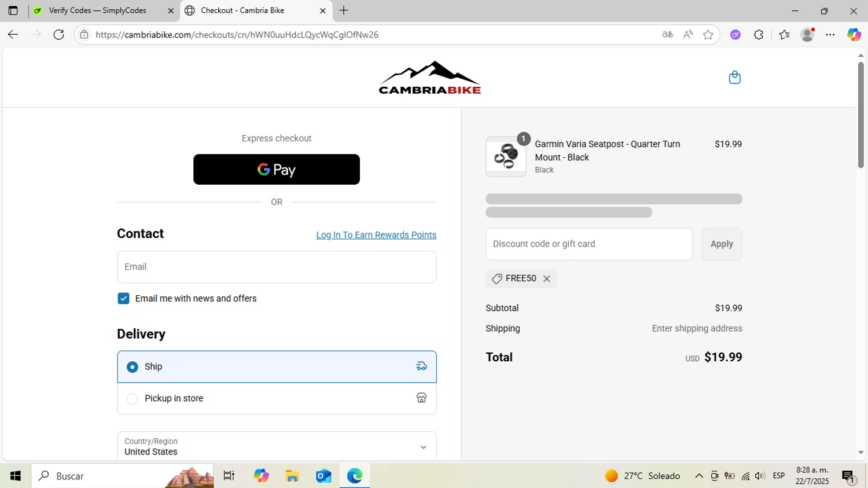This screenshot has height=488, width=868.
Task: Show hidden system tray icons
Action: (699, 476)
